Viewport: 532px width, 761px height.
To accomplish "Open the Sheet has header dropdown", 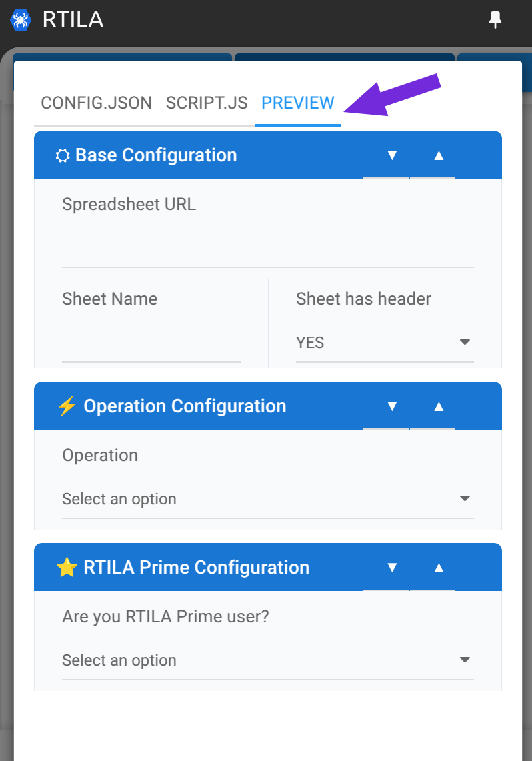I will 385,343.
